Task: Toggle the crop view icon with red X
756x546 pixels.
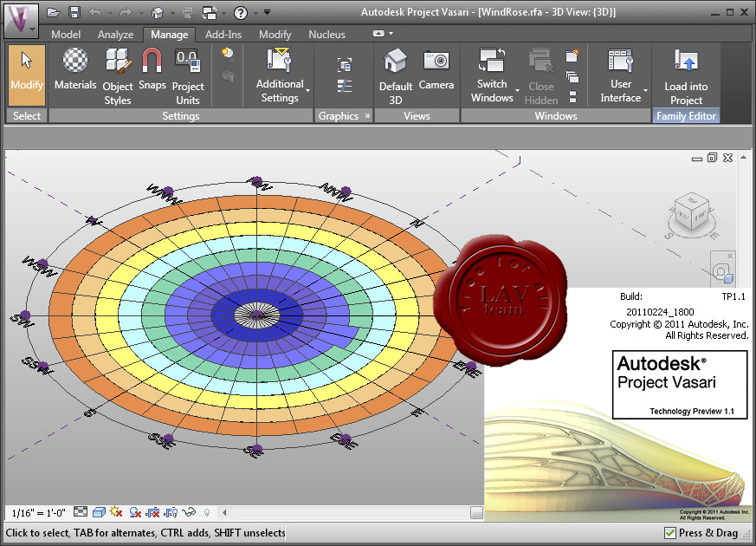Action: tap(153, 512)
